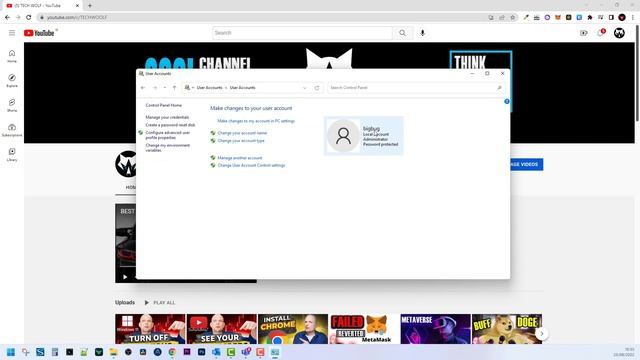
Task: Show next uploads with carousel arrow
Action: coord(542,333)
